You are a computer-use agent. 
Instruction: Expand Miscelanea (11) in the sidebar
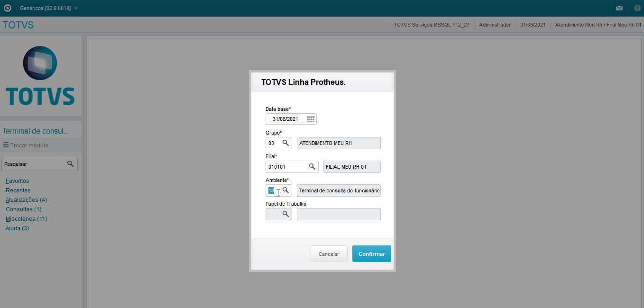pos(27,219)
